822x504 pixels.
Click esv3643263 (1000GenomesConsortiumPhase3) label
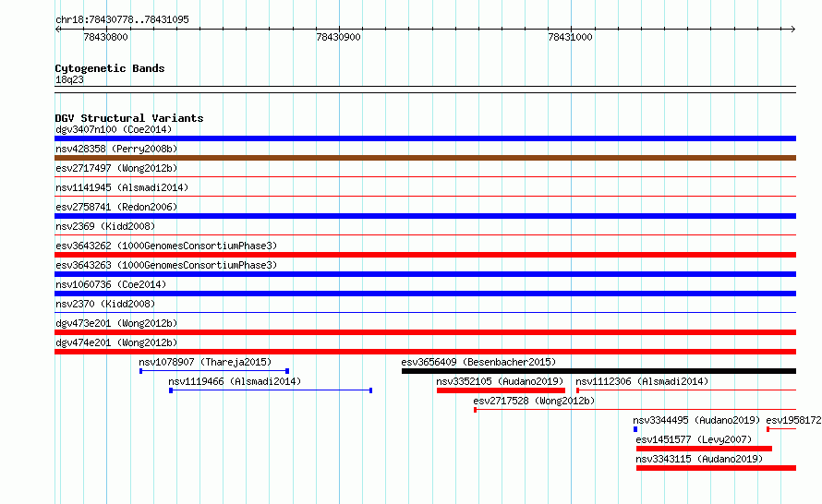(x=166, y=265)
